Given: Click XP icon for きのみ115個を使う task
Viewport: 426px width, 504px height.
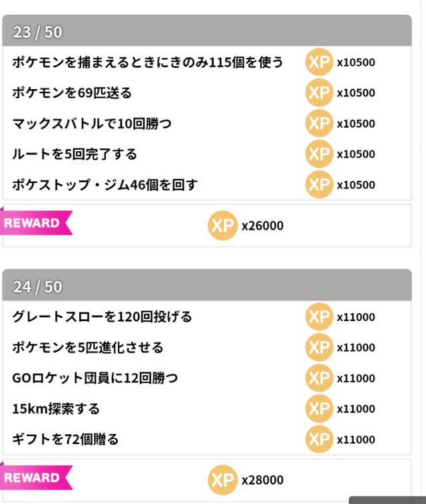Looking at the screenshot, I should pyautogui.click(x=319, y=63).
